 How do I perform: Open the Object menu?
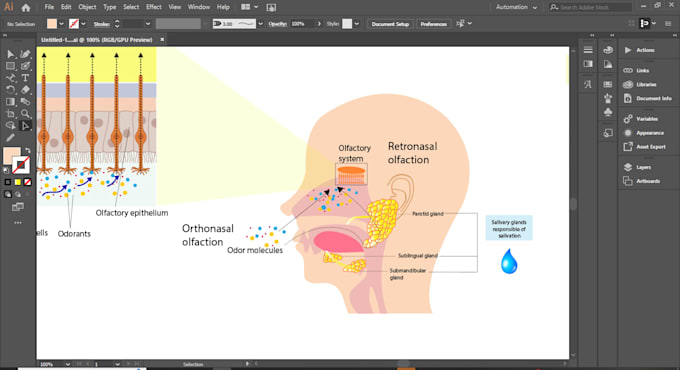[87, 7]
